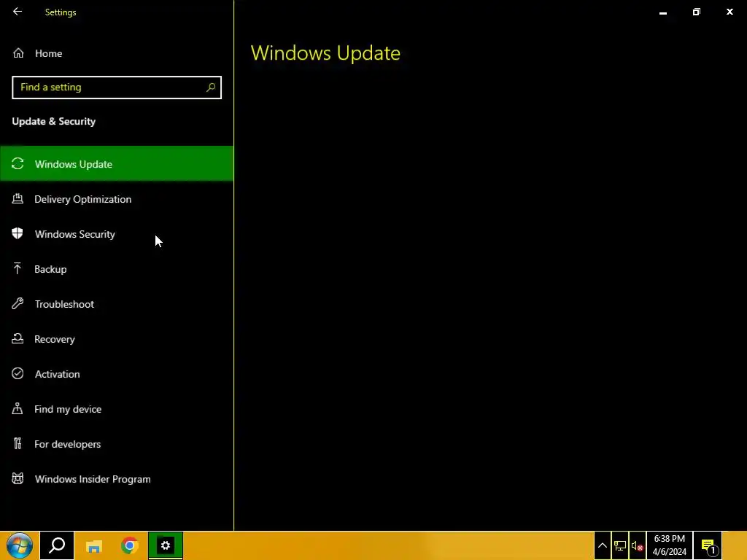Open the Start menu orb

pos(19,545)
